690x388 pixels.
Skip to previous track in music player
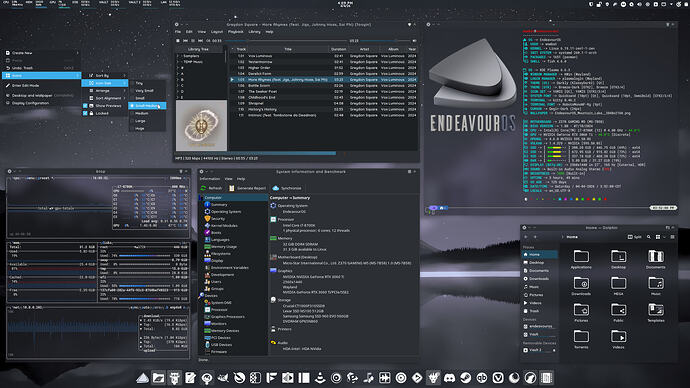[x=185, y=40]
